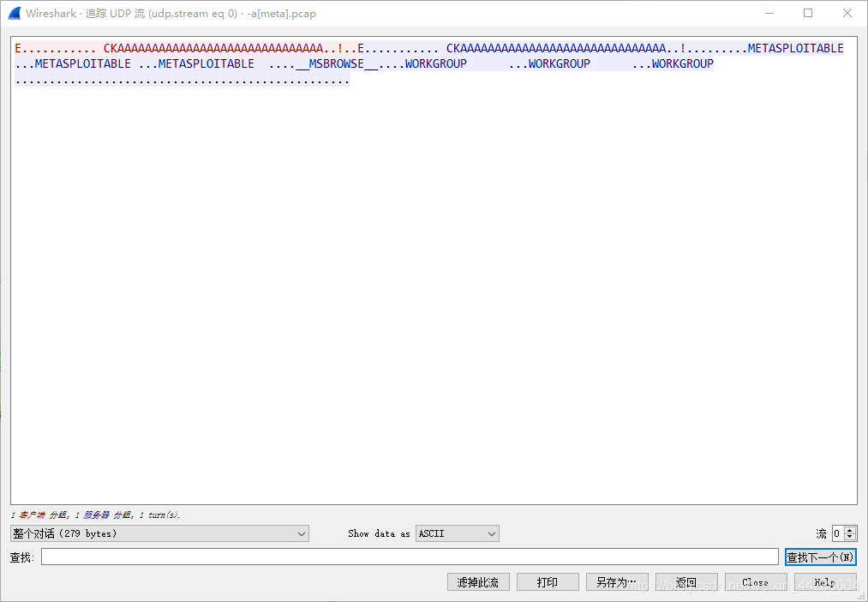
Task: Decrement the stream number with down arrow
Action: point(847,537)
